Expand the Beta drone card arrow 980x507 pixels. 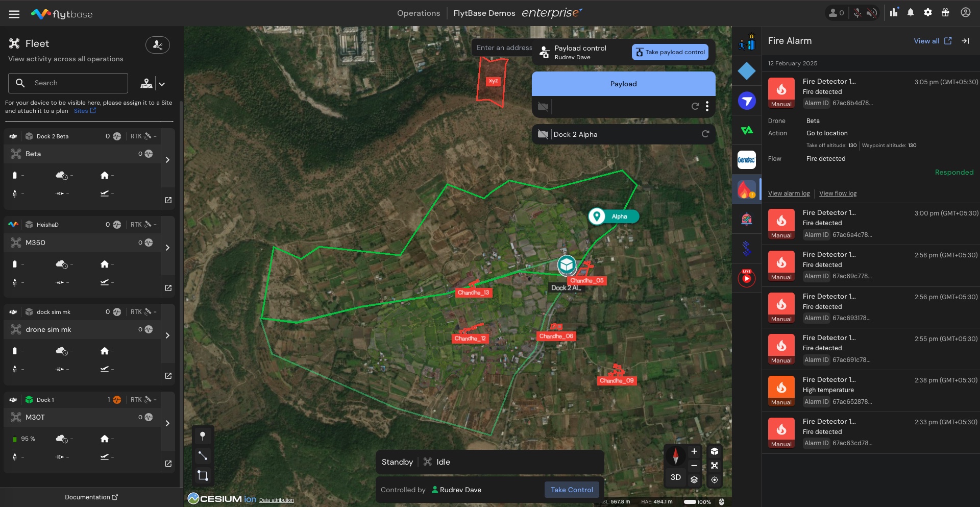pos(167,160)
